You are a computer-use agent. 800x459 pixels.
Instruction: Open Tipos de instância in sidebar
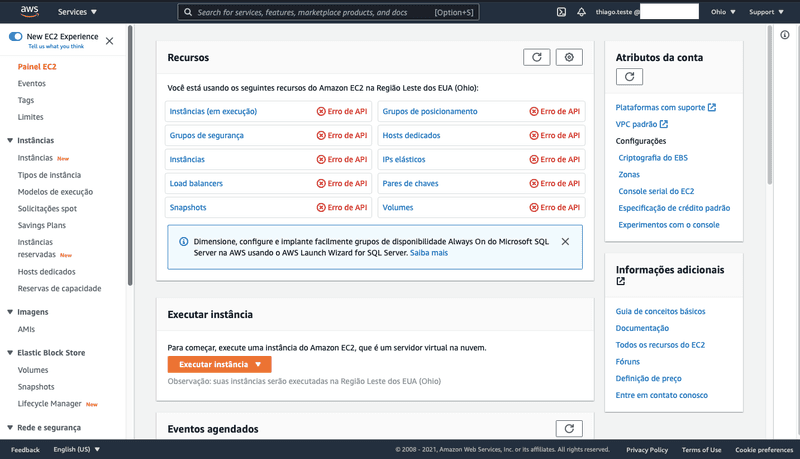49,175
